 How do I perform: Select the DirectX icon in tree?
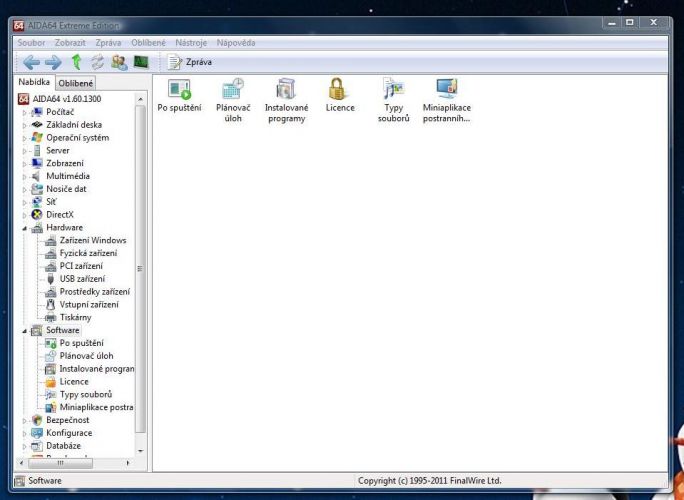(x=37, y=215)
